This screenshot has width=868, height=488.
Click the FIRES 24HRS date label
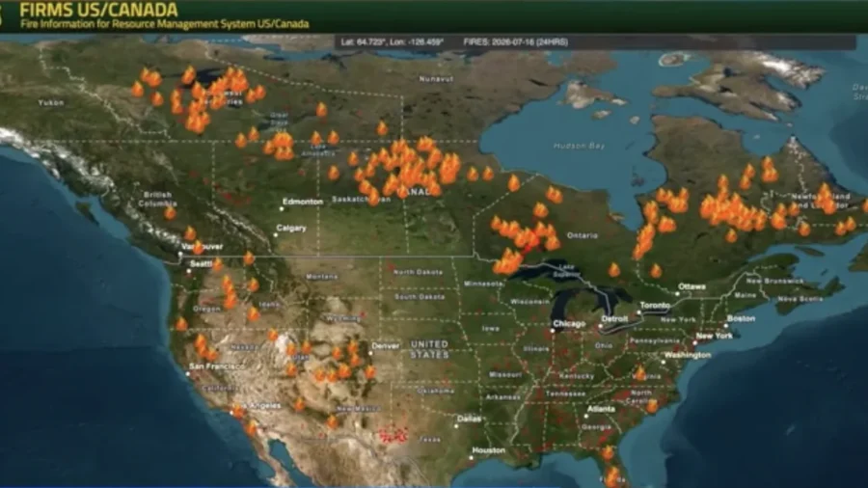[x=515, y=42]
